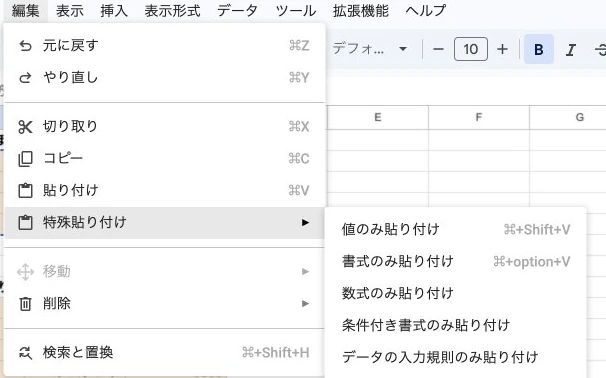This screenshot has height=378, width=606.
Task: Choose データの入力規則のみ貼り付け option
Action: pyautogui.click(x=456, y=357)
